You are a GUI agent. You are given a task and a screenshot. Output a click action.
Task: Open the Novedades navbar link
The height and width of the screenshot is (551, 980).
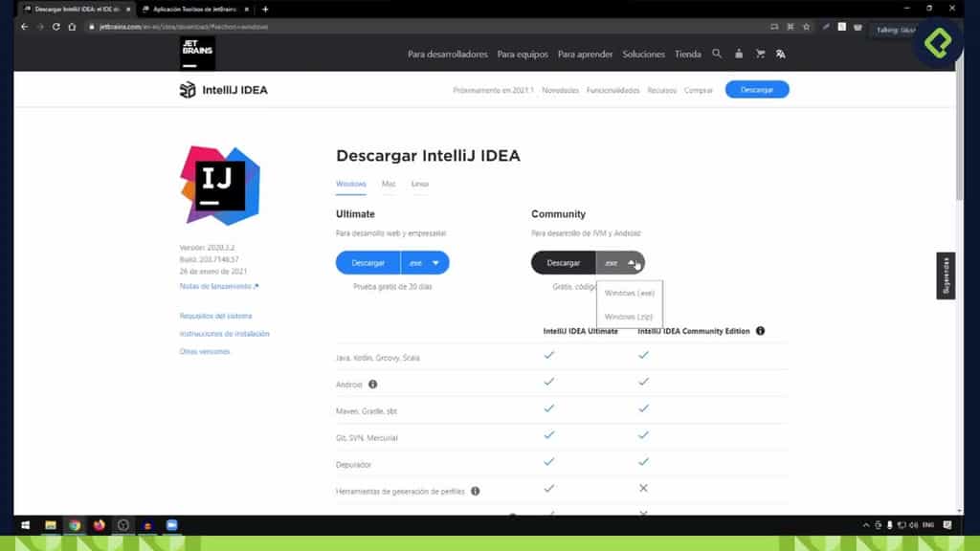[560, 91]
